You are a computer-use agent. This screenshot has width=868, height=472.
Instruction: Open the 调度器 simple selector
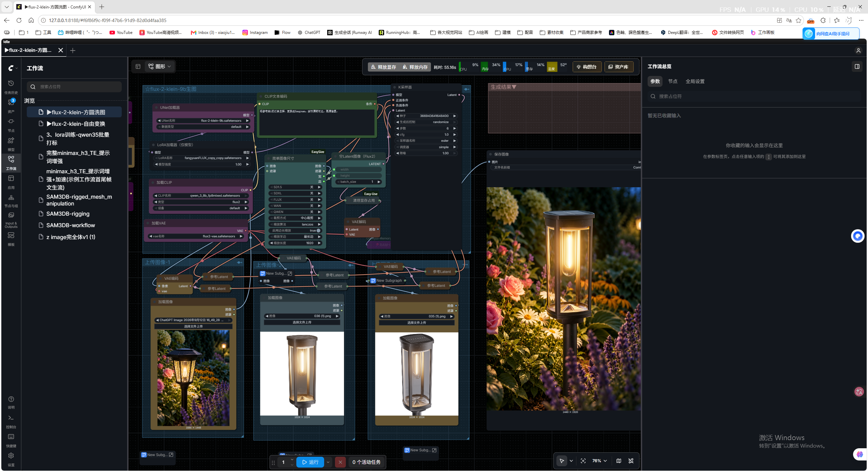(426, 147)
